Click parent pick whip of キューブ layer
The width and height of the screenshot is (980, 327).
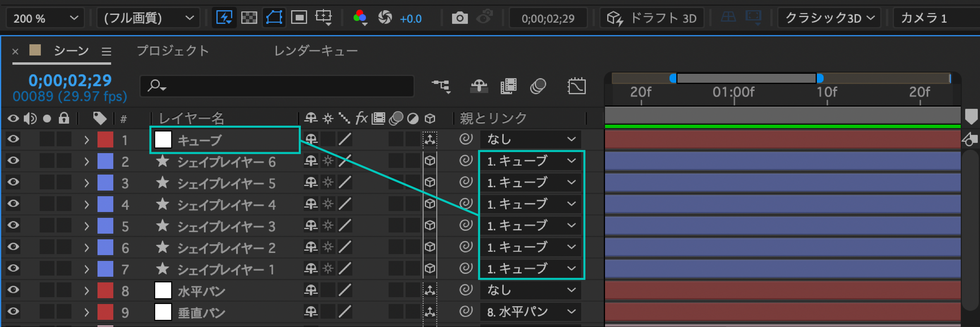pyautogui.click(x=466, y=139)
